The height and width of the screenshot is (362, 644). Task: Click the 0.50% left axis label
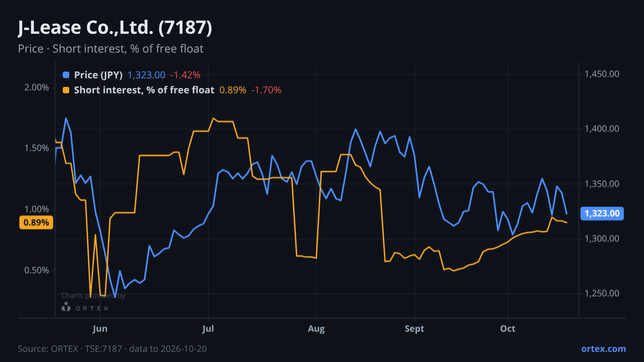[36, 270]
